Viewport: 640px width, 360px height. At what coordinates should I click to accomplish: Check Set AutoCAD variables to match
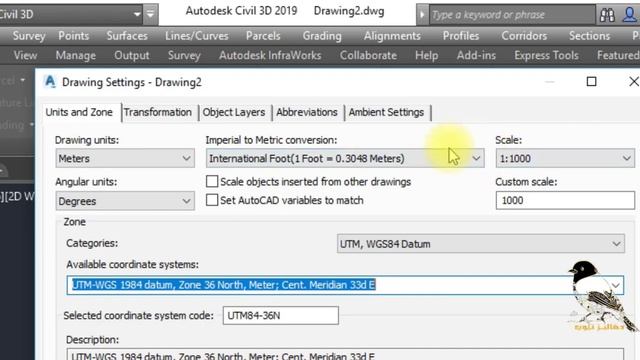[212, 200]
